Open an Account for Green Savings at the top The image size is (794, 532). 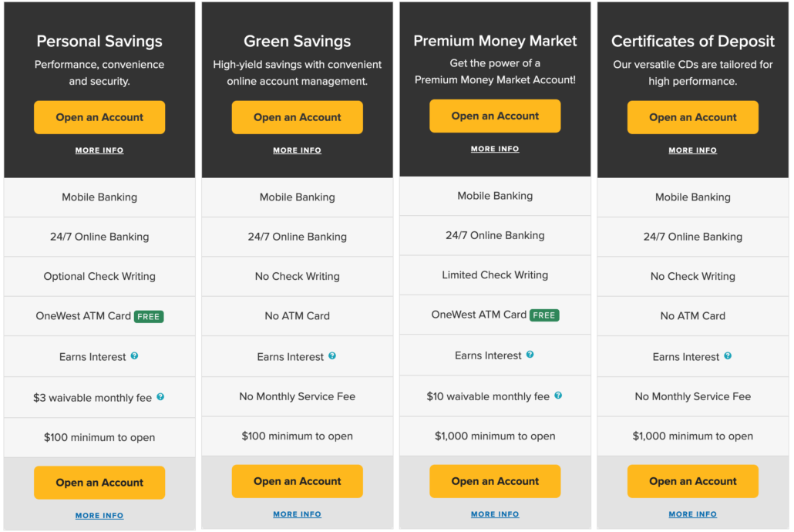pyautogui.click(x=297, y=117)
